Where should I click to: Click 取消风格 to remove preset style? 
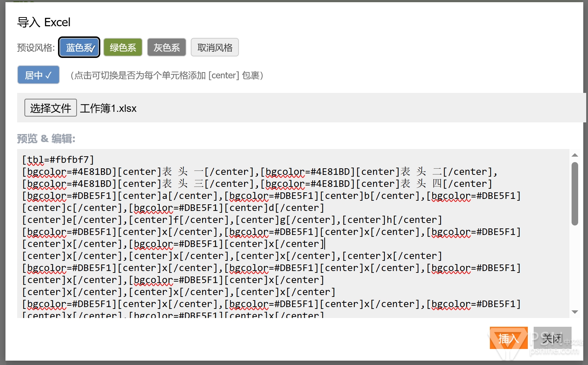click(x=214, y=47)
